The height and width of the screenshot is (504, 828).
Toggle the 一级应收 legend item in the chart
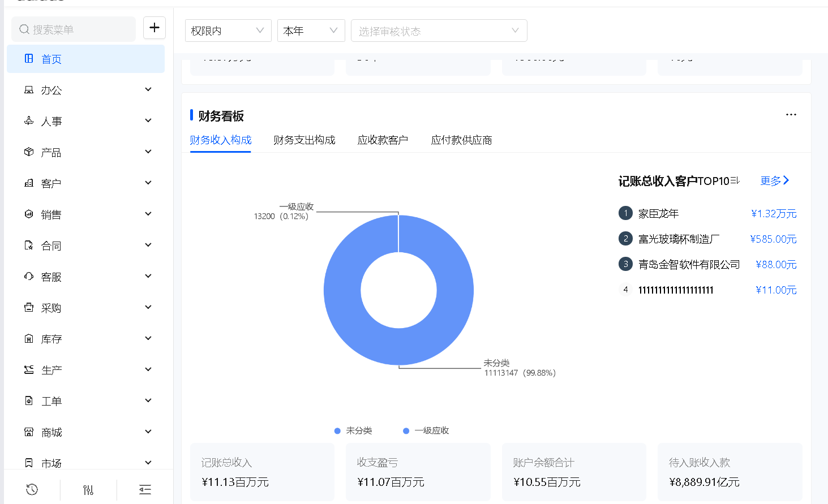(426, 431)
